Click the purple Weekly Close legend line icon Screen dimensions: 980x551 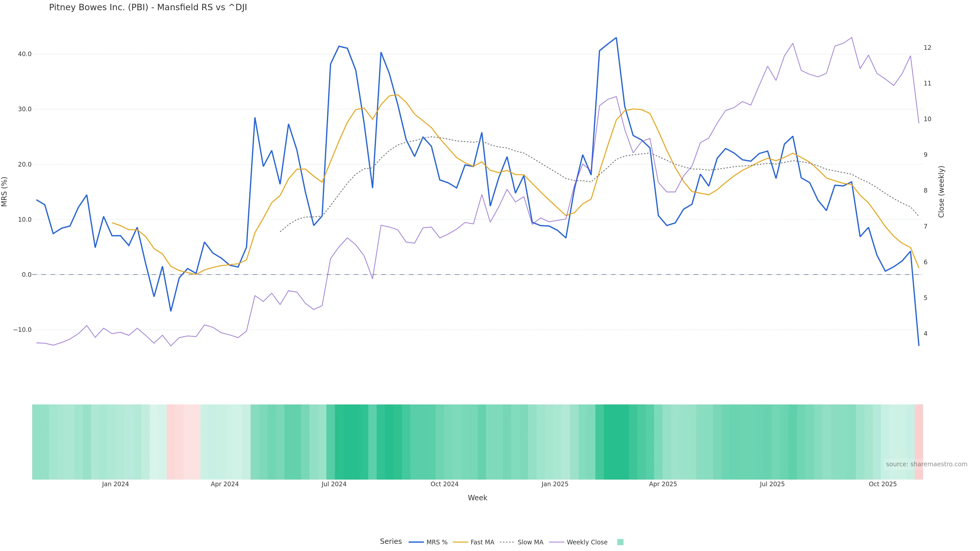click(557, 542)
